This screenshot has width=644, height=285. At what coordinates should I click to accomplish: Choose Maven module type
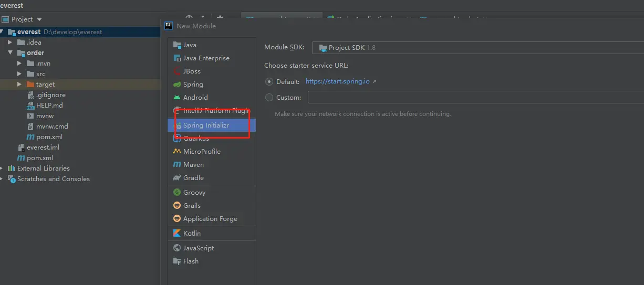point(212,165)
